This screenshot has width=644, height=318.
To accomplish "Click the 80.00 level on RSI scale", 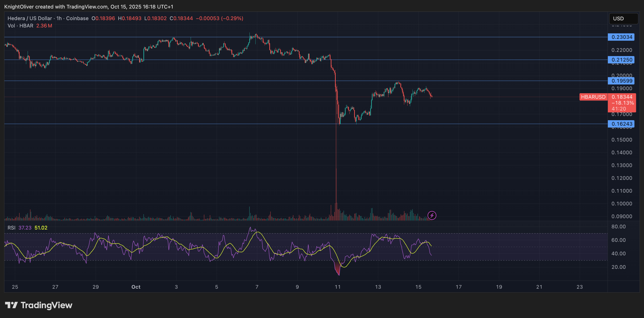I will click(x=618, y=227).
